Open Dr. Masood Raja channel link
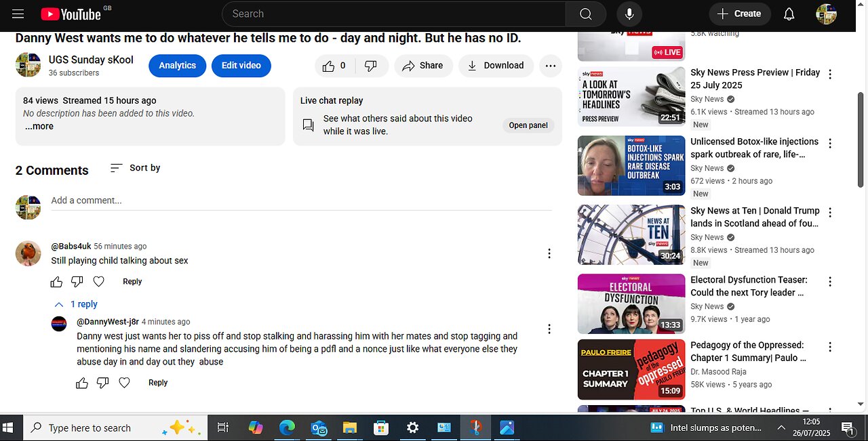The width and height of the screenshot is (868, 441). (x=718, y=371)
